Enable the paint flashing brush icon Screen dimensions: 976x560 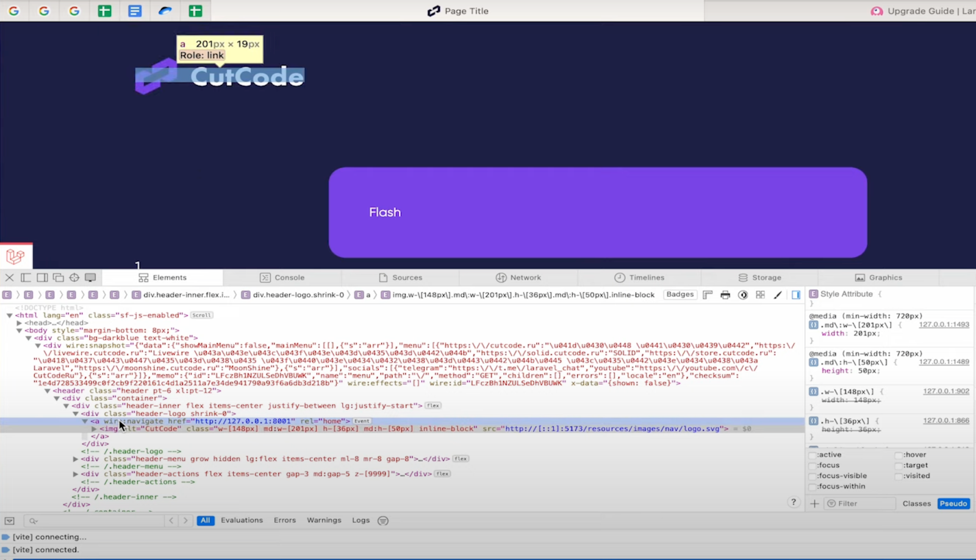(x=778, y=295)
